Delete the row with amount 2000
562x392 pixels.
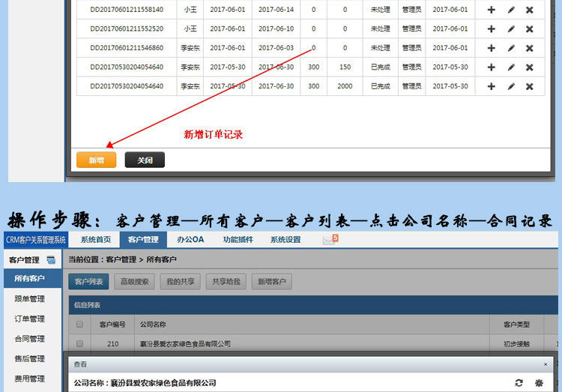click(x=529, y=86)
